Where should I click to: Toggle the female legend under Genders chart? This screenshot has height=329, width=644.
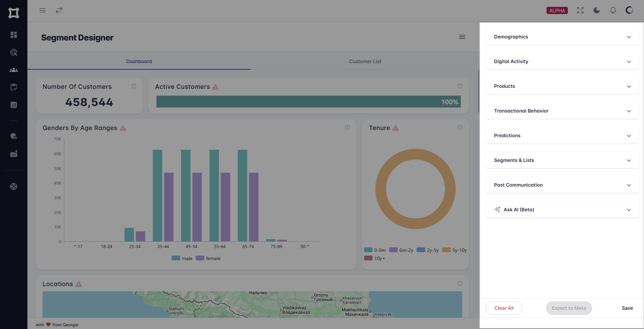[208, 258]
